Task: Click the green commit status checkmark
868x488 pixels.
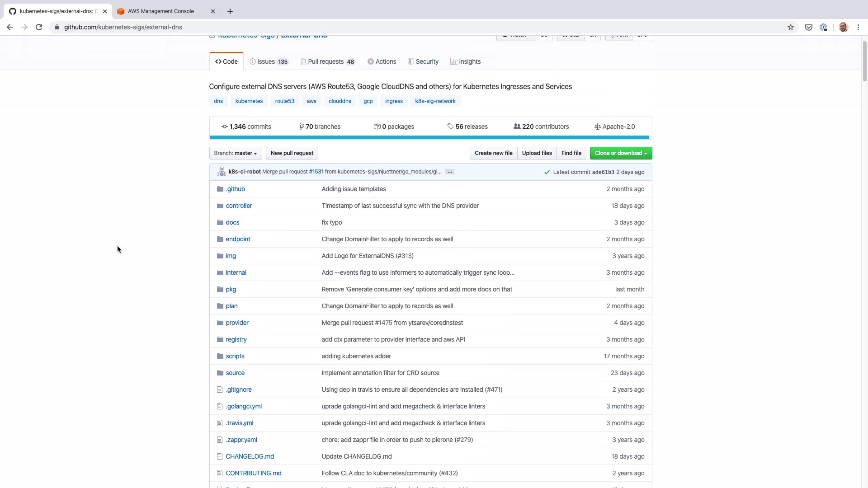Action: coord(547,172)
